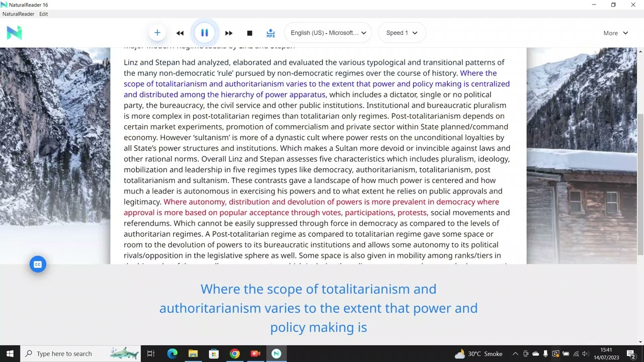Open File Explorer from the taskbar
Screen dimensions: 644x362
pyautogui.click(x=193, y=353)
